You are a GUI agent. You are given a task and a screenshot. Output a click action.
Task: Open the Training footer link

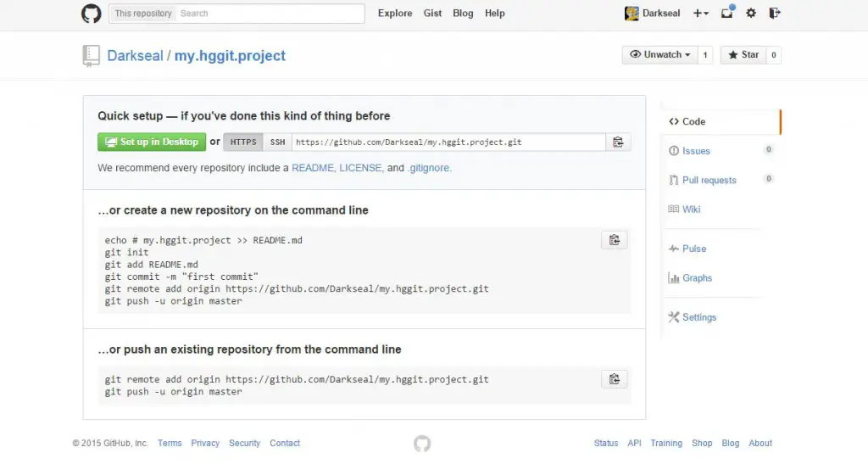coord(666,443)
